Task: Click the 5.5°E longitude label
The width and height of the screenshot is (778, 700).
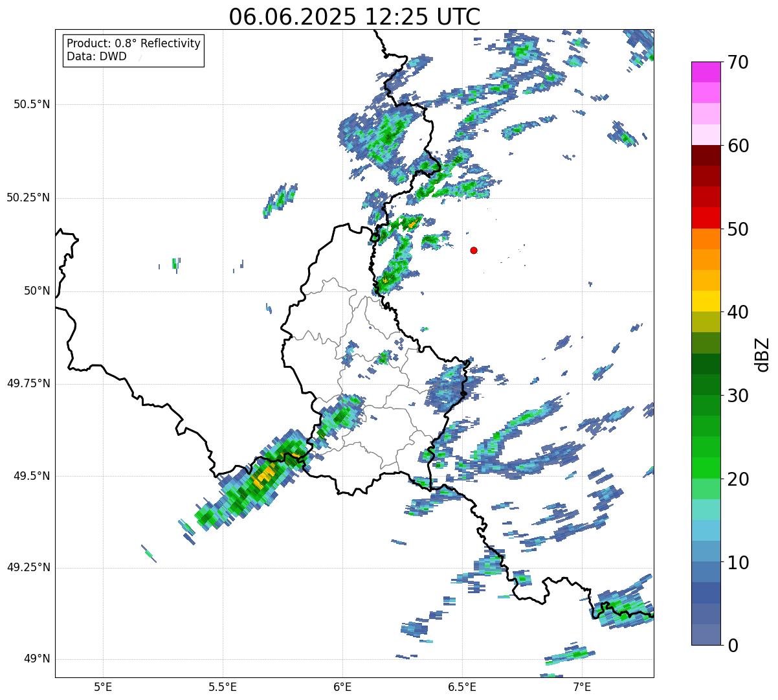Action: [x=223, y=686]
